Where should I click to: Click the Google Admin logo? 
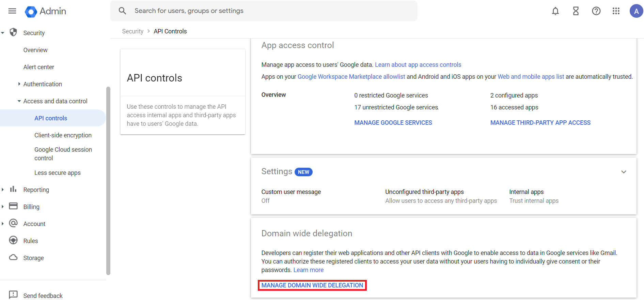tap(45, 11)
